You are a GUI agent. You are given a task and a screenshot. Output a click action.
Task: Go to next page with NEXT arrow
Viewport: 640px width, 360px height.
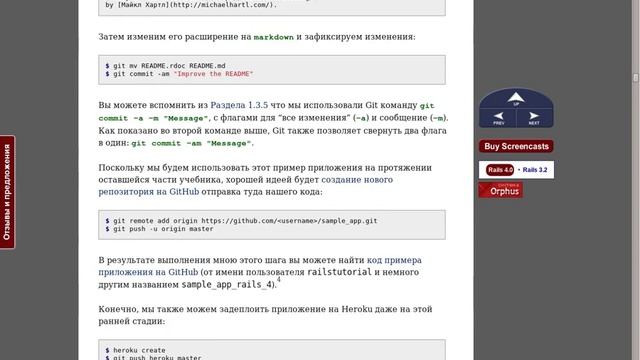[x=534, y=118]
